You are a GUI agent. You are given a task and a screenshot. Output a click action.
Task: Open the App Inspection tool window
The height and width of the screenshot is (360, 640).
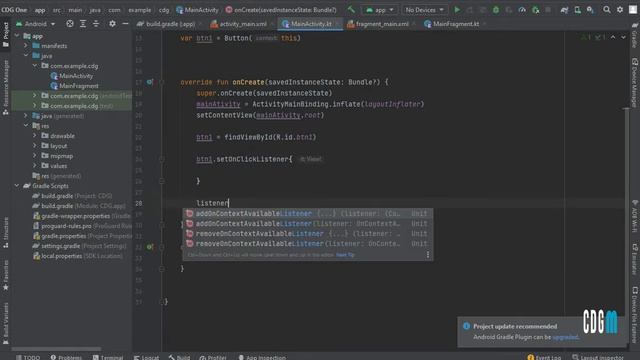click(262, 357)
